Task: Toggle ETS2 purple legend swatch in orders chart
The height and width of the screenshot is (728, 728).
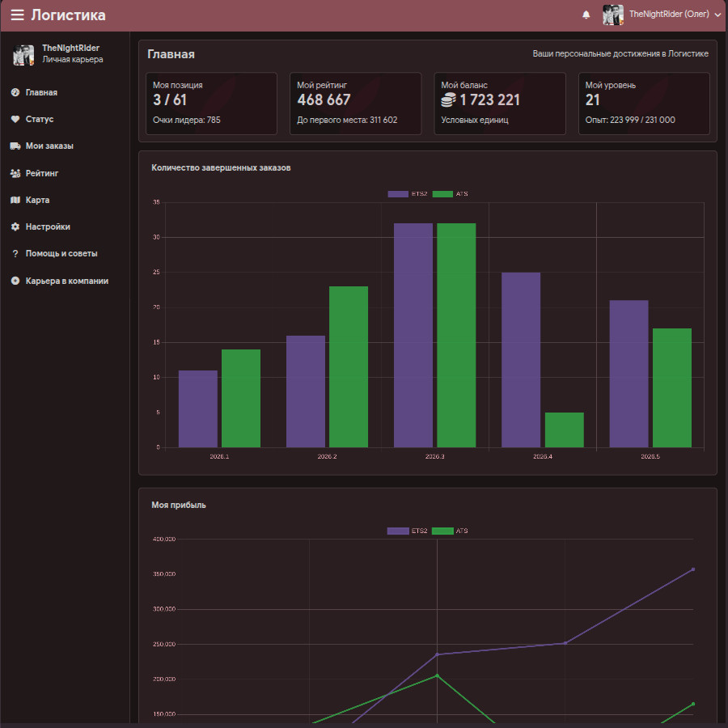Action: (x=398, y=194)
